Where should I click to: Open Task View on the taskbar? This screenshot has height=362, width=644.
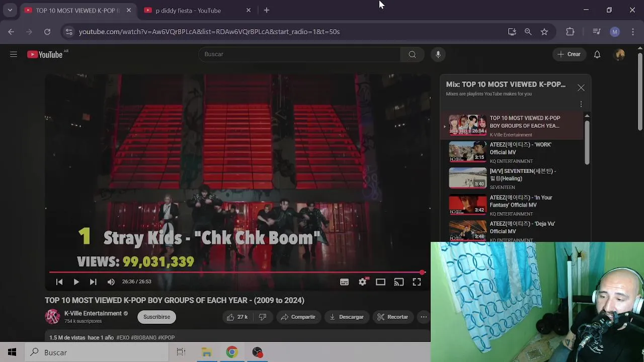tap(181, 352)
